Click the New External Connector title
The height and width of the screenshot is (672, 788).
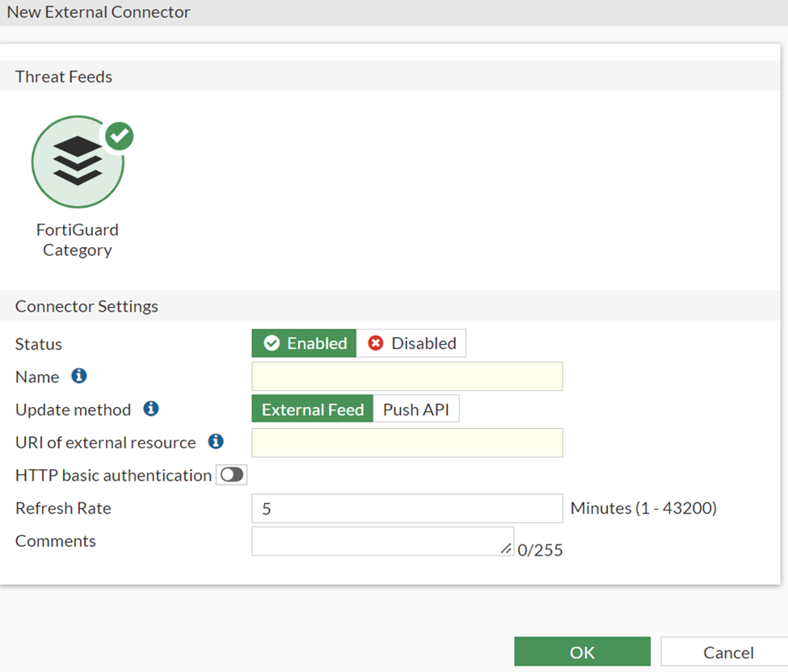(99, 11)
